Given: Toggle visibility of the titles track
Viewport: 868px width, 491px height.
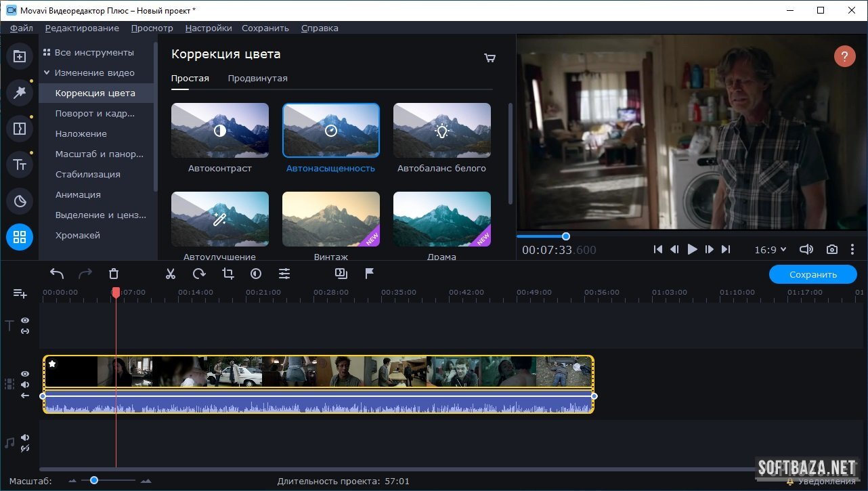Looking at the screenshot, I should [25, 320].
